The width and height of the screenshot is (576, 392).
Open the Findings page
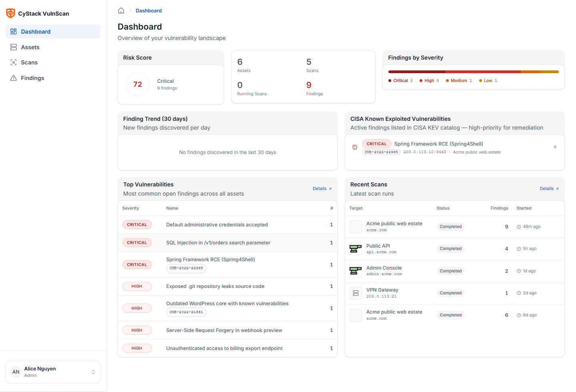click(53, 78)
